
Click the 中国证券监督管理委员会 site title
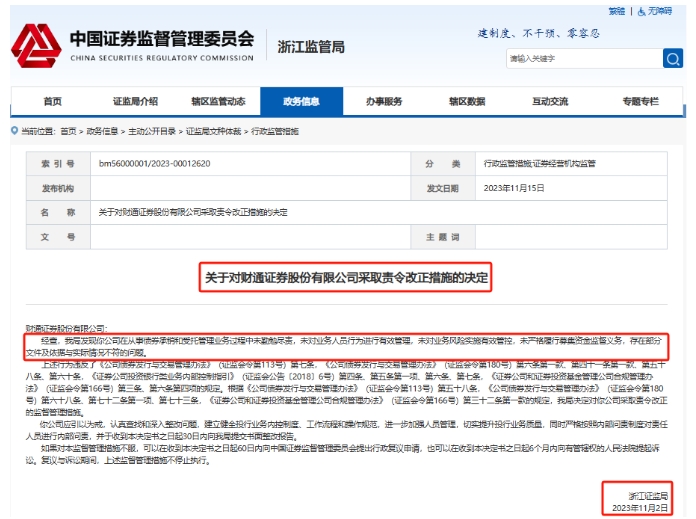coord(161,40)
